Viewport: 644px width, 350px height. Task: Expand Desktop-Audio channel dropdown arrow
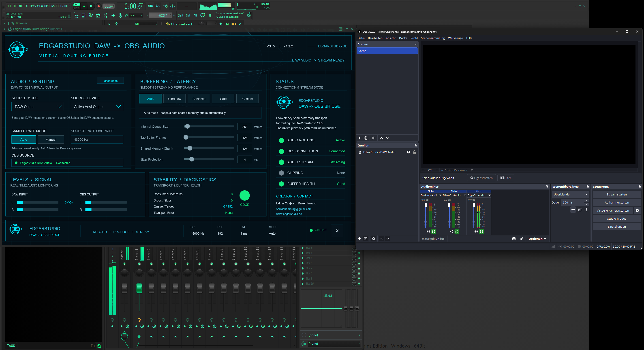click(440, 195)
